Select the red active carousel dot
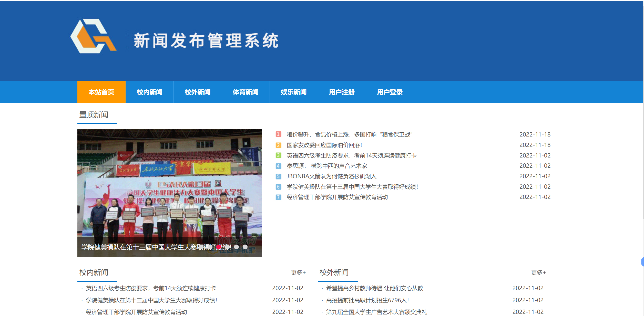The width and height of the screenshot is (644, 316). [x=219, y=247]
